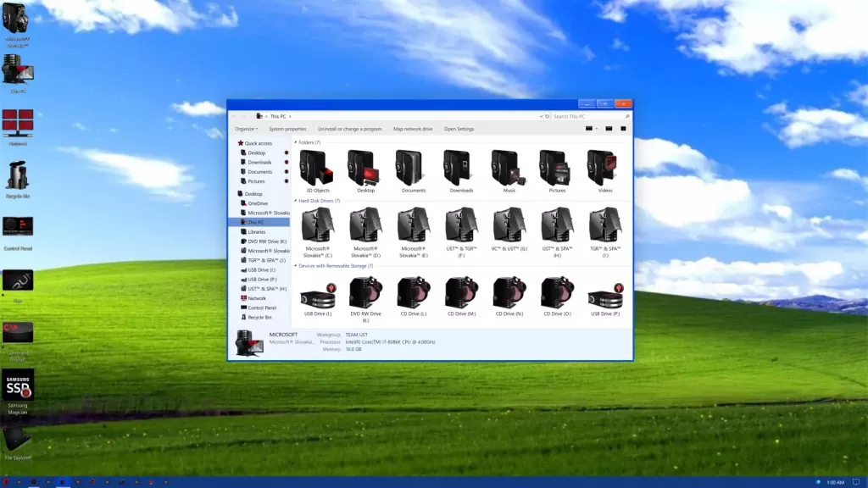Select the Microsoft Slovakia (C:) drive
This screenshot has height=488, width=868.
[x=318, y=232]
